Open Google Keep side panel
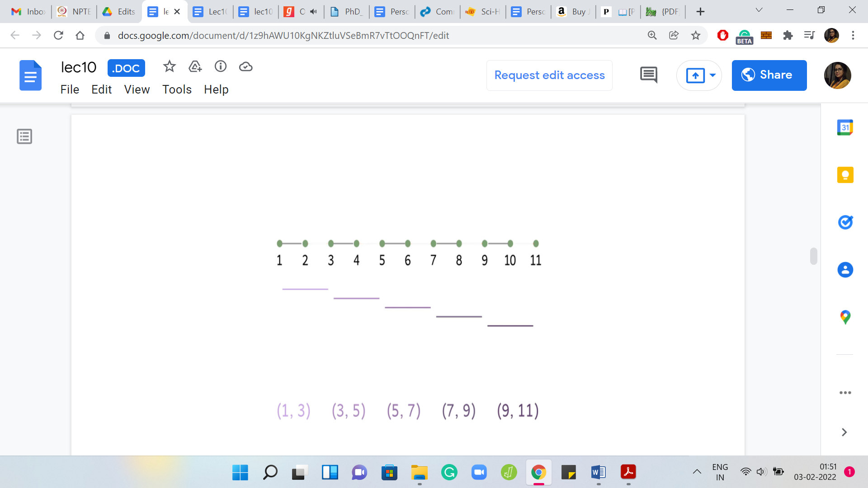The height and width of the screenshot is (488, 868). pos(845,175)
